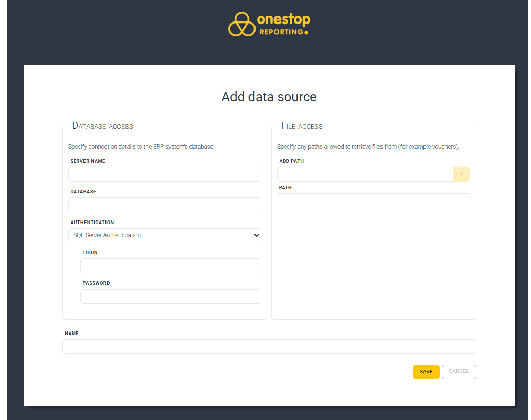Click the Path list heading
Viewport: 531px width, 420px height.
click(x=285, y=187)
